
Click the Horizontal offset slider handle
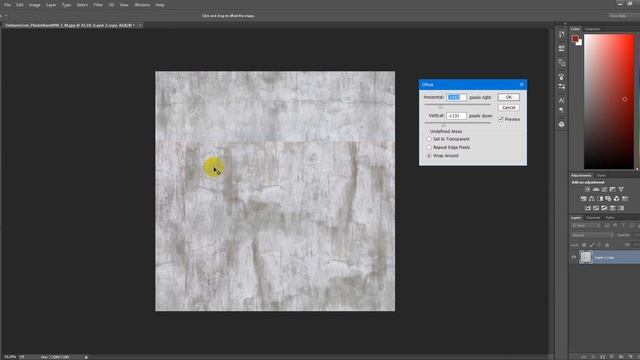(x=440, y=107)
